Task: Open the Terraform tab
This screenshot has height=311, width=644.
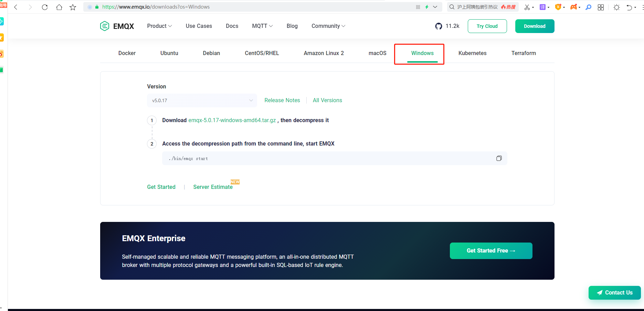Action: click(524, 53)
